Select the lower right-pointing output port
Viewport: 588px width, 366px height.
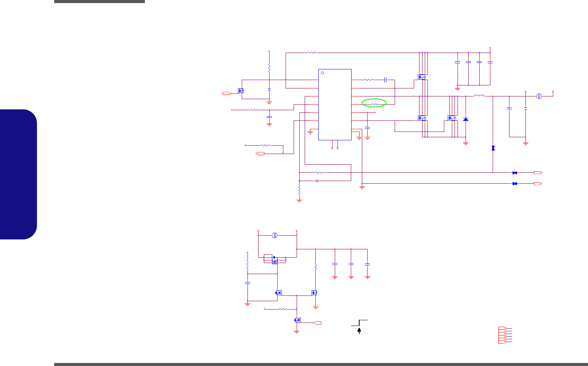[538, 184]
